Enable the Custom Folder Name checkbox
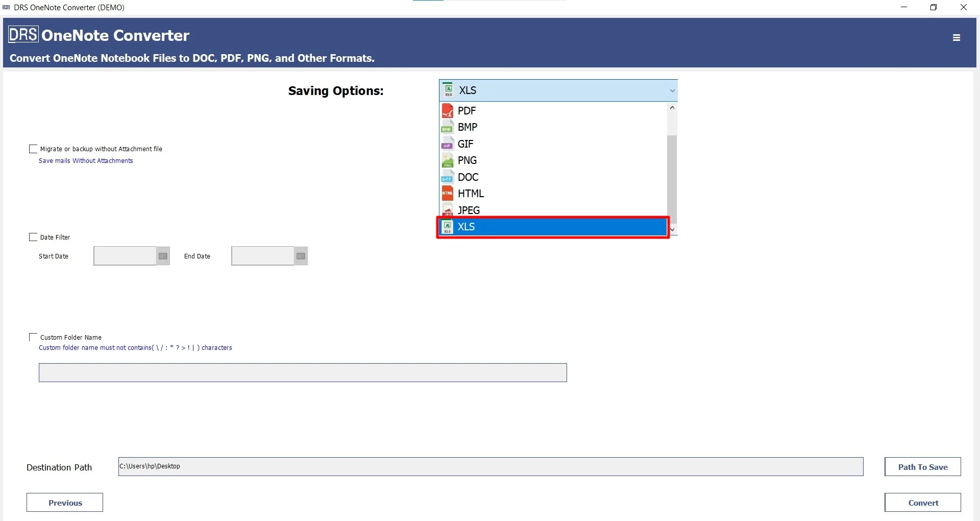 point(33,337)
